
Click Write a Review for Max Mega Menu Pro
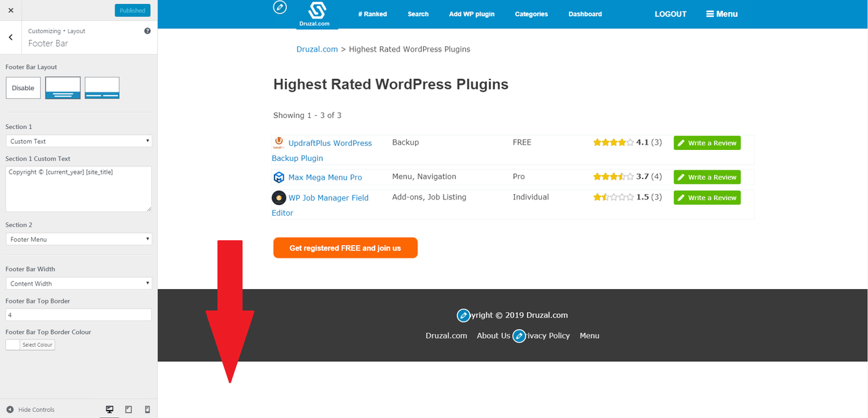coord(707,176)
